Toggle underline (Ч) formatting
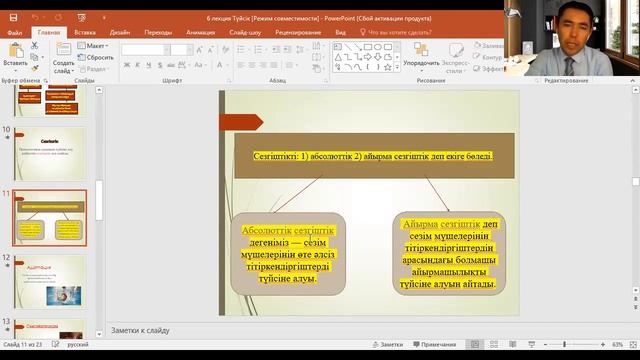The image size is (640, 360). [149, 65]
